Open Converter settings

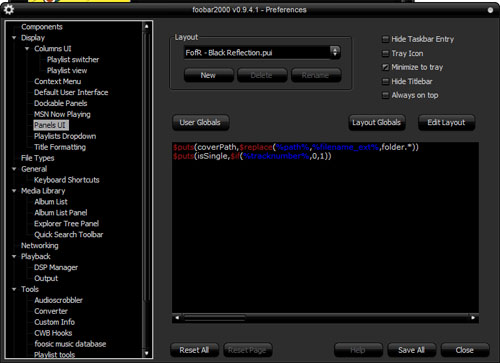pyautogui.click(x=51, y=311)
